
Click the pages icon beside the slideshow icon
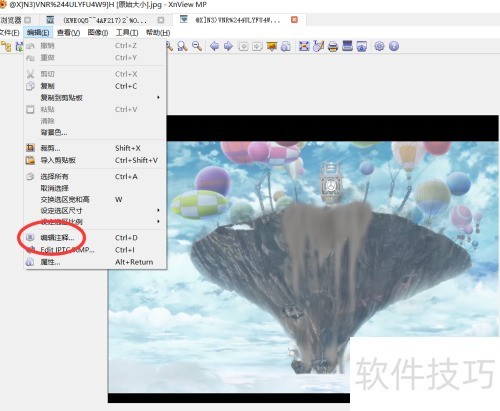(286, 46)
